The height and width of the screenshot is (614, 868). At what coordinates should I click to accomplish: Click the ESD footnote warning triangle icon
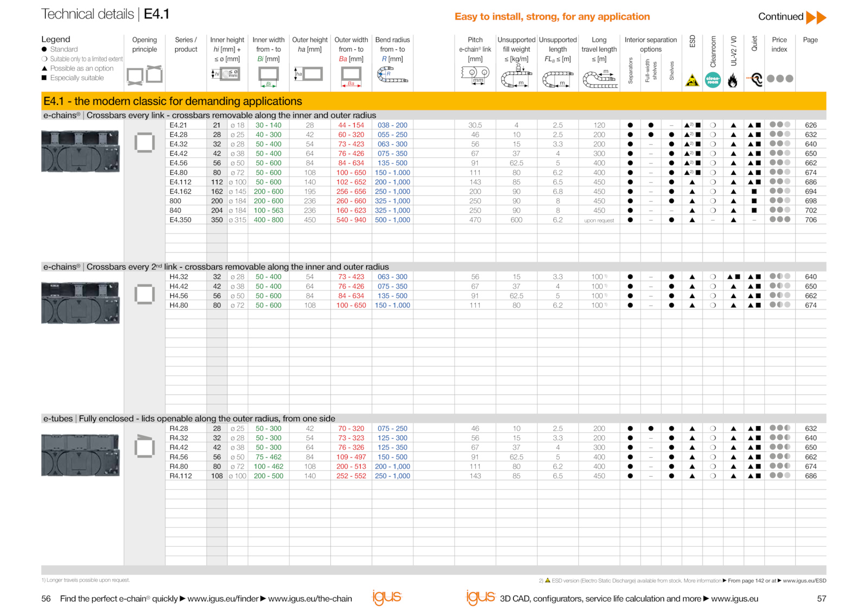pos(547,580)
